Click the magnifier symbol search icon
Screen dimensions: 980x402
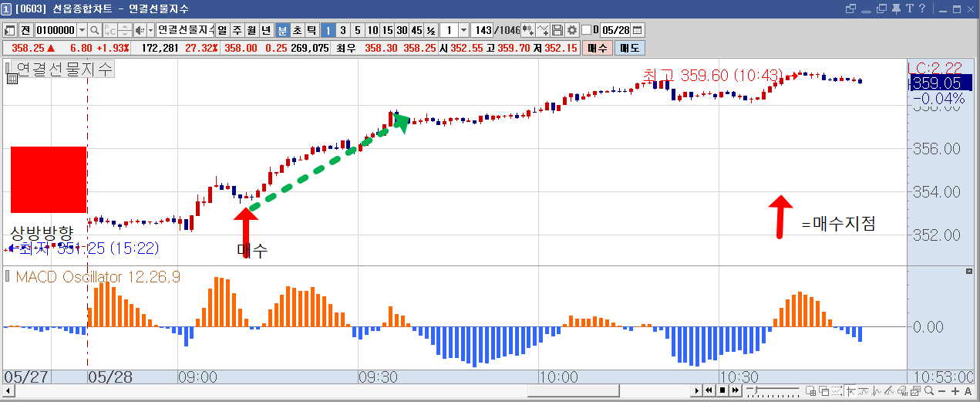(94, 30)
